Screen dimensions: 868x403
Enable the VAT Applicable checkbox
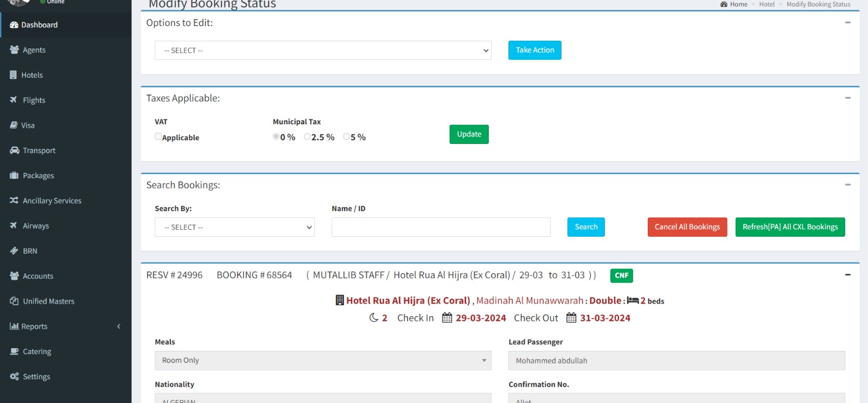click(158, 137)
